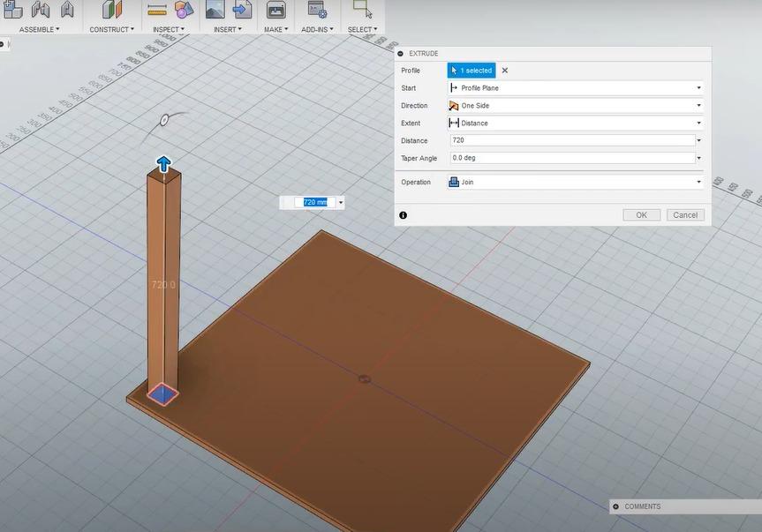Select the blue highlighted square profile

click(162, 394)
